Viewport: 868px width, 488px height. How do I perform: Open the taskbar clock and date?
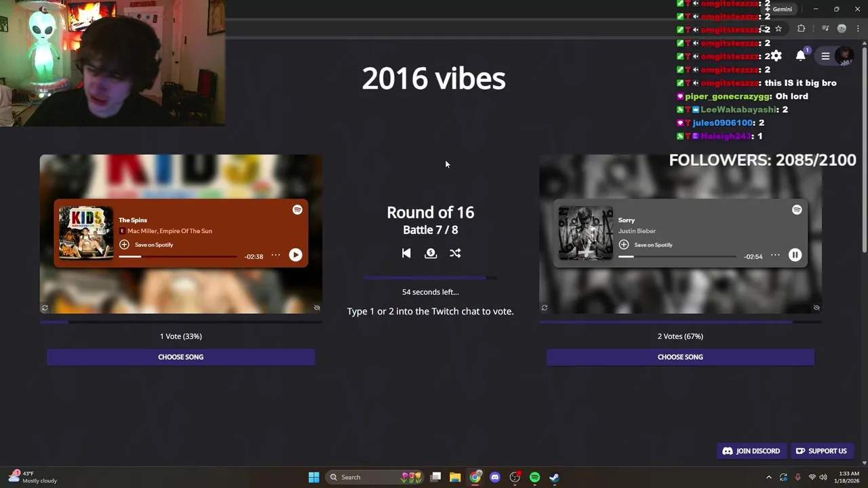point(848,477)
